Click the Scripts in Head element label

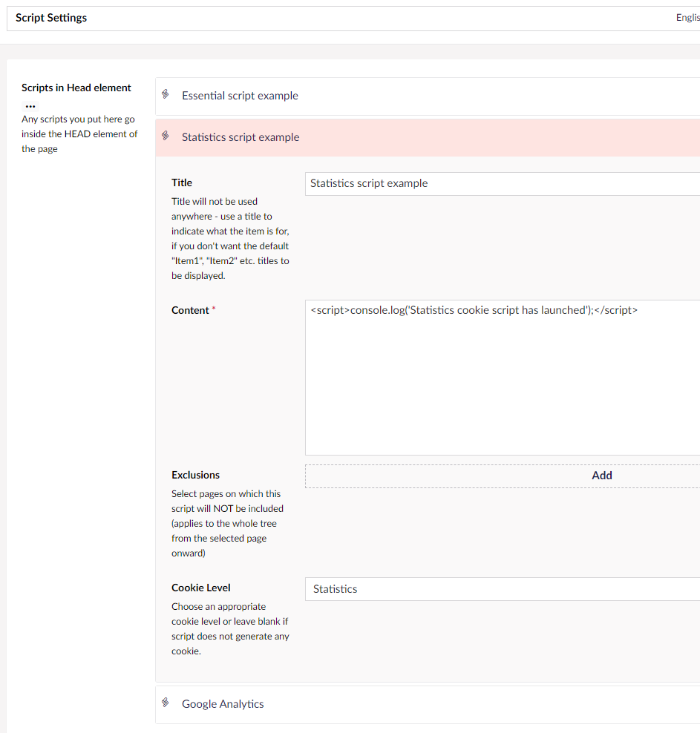pos(76,88)
